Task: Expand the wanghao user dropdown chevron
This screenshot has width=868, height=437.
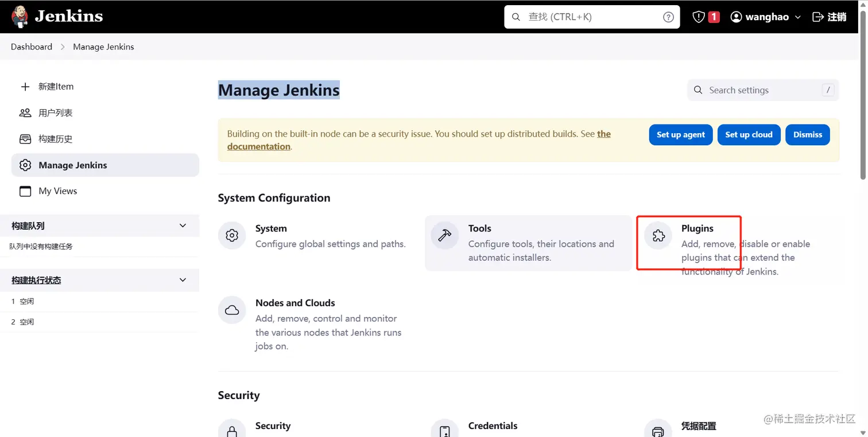Action: point(798,17)
